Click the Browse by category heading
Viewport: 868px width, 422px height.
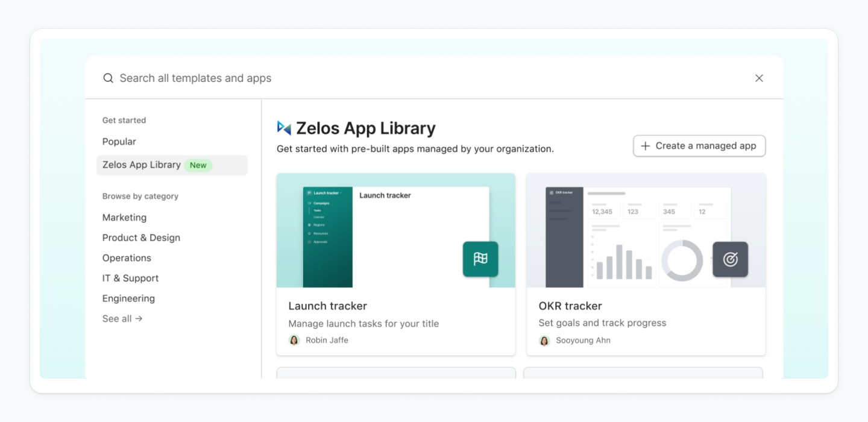(140, 196)
